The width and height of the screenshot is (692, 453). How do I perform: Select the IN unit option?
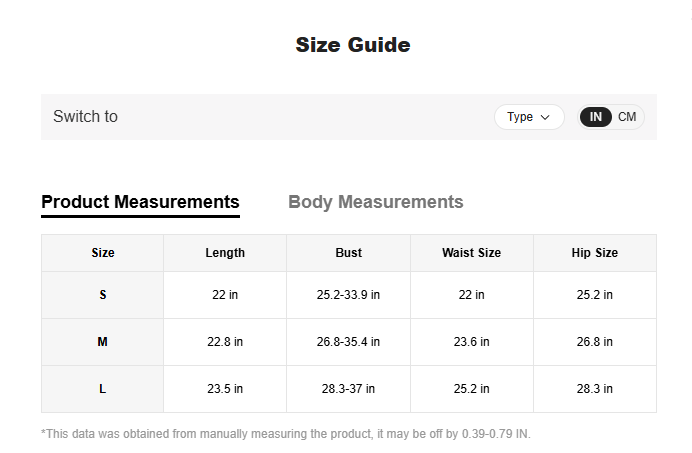[x=596, y=117]
